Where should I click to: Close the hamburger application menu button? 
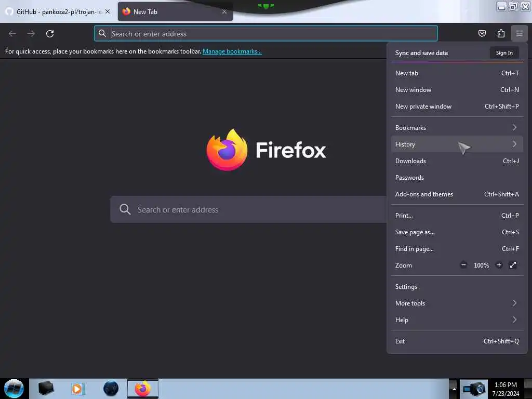(519, 33)
